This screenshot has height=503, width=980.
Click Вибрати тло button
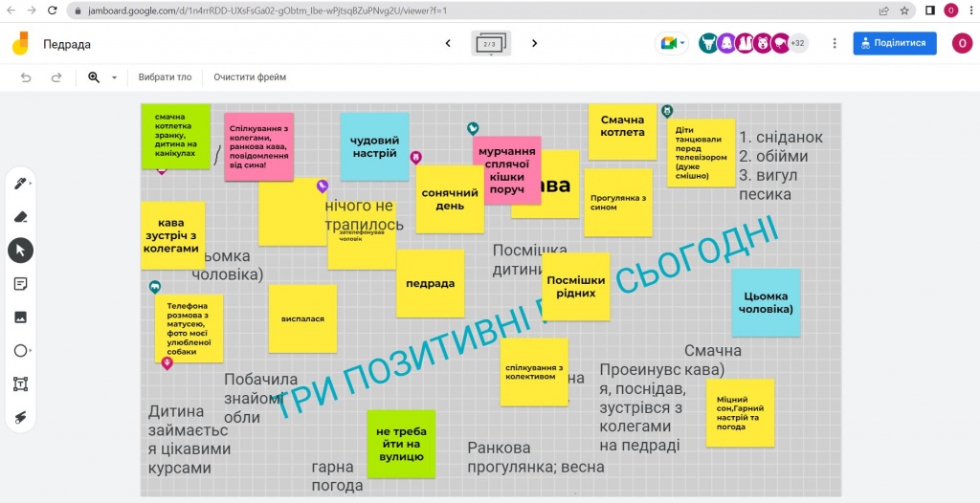pos(165,77)
